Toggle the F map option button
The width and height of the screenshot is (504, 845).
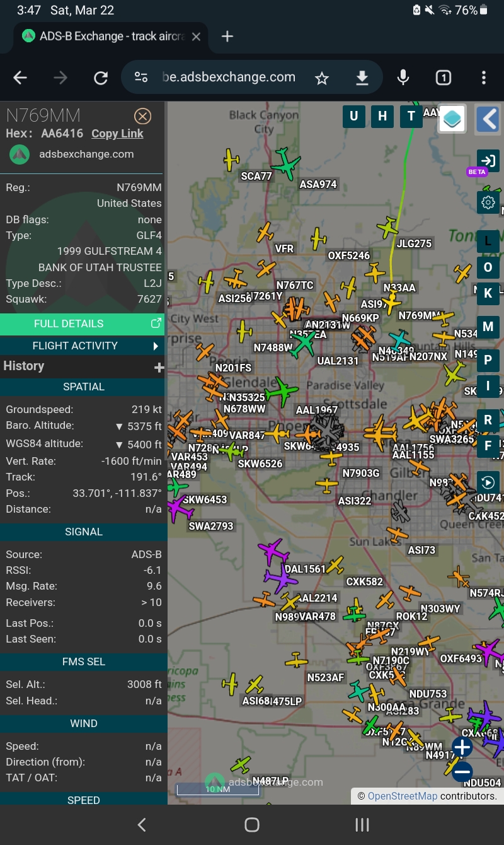[488, 446]
